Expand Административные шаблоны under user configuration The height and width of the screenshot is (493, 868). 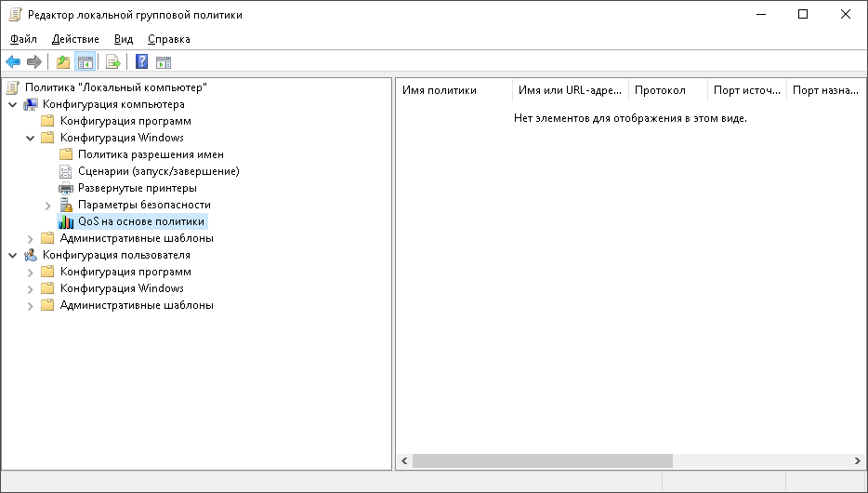tap(31, 305)
